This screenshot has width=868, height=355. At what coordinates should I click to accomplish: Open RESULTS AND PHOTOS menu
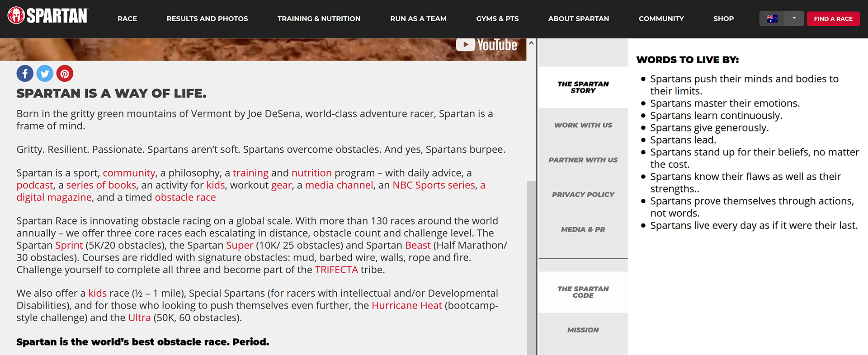point(207,19)
